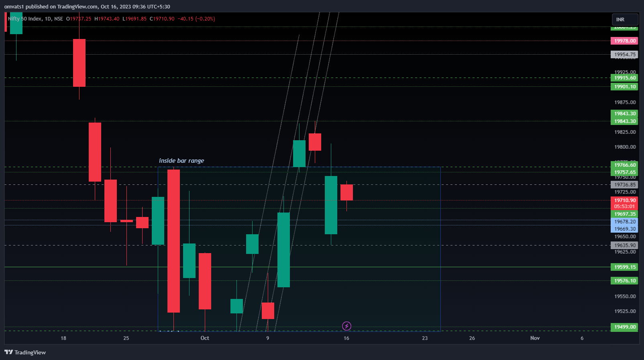Click the TradingView logo at bottom left
The height and width of the screenshot is (360, 644).
25,352
